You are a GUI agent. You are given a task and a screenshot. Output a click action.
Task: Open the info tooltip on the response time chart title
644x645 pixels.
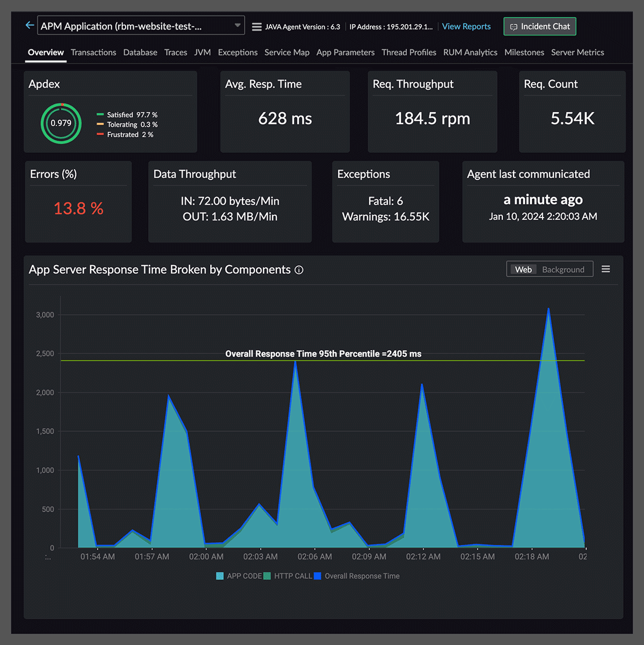(299, 270)
